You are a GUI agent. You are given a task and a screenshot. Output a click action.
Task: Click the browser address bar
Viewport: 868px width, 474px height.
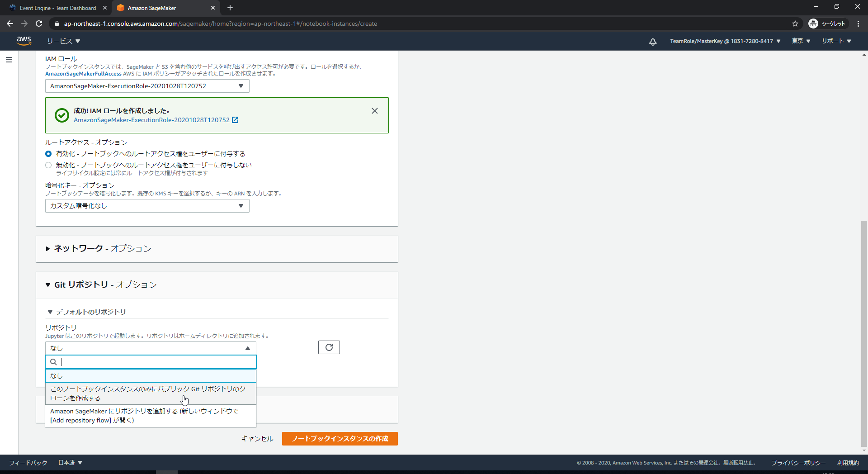click(420, 24)
